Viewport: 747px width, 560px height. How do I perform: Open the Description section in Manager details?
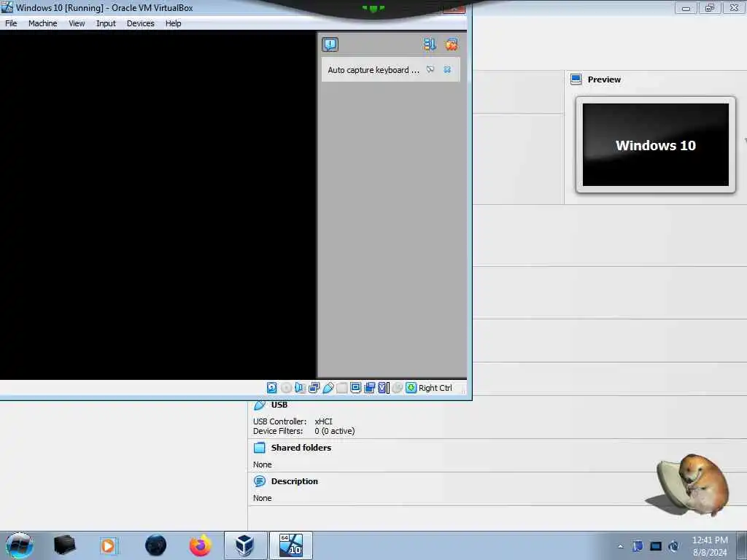pyautogui.click(x=295, y=481)
